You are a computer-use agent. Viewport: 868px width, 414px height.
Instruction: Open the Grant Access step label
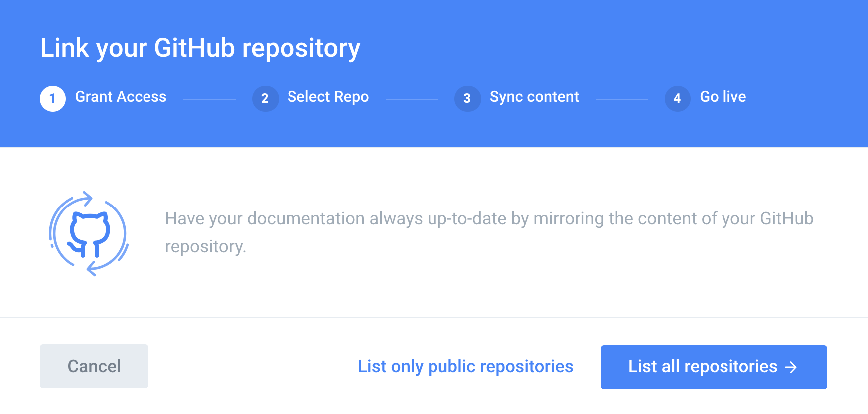point(121,97)
